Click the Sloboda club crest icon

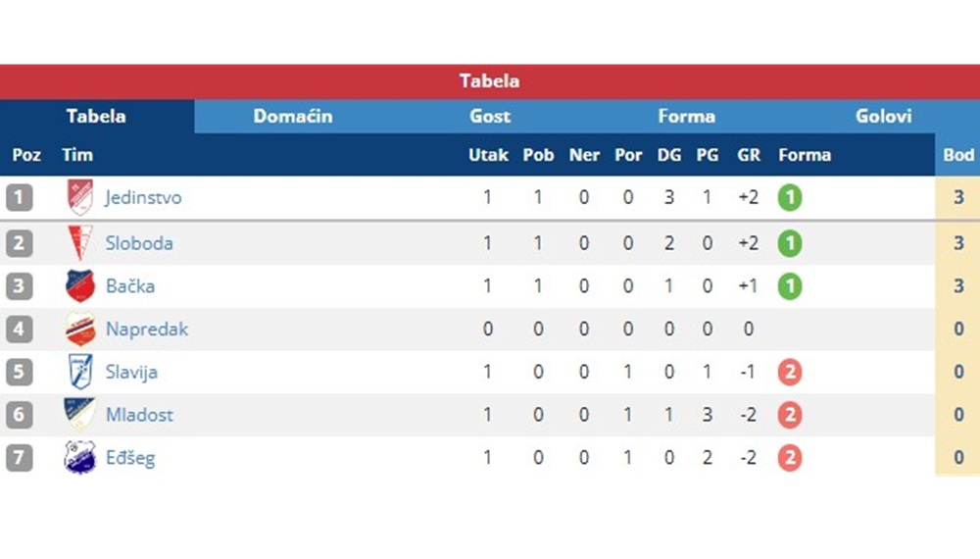[80, 243]
